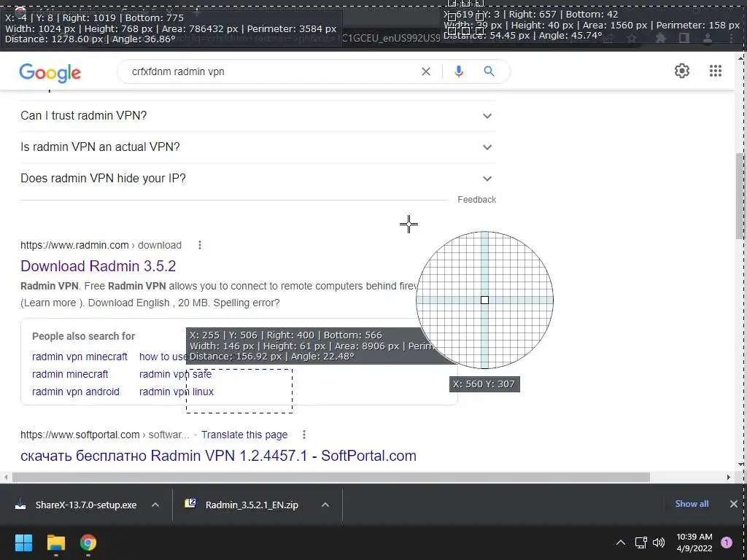Click "Translate this page" link
This screenshot has width=747, height=560.
click(x=244, y=435)
